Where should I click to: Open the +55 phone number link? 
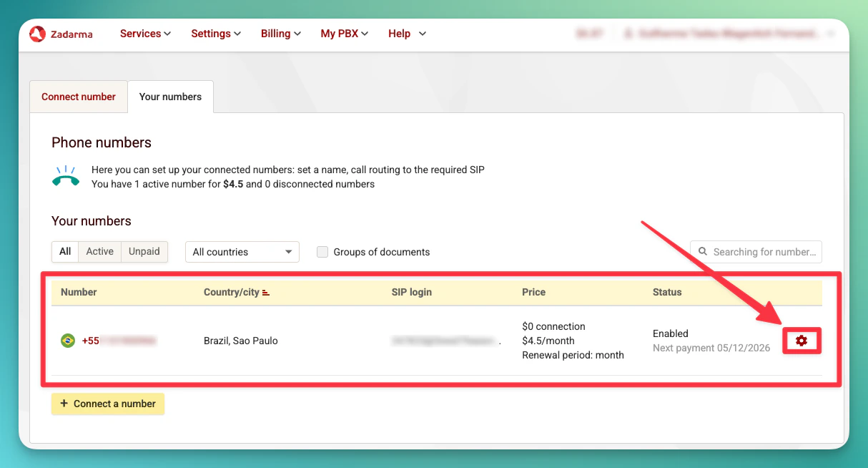[119, 341]
